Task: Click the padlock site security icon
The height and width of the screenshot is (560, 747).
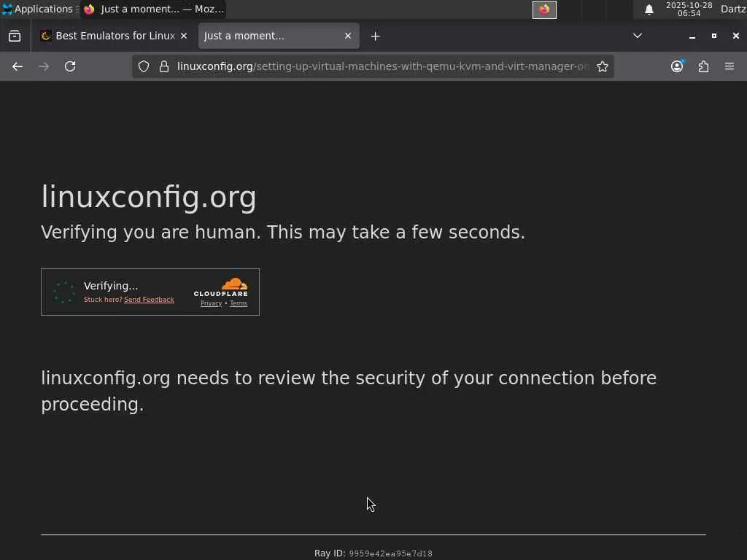Action: (164, 66)
